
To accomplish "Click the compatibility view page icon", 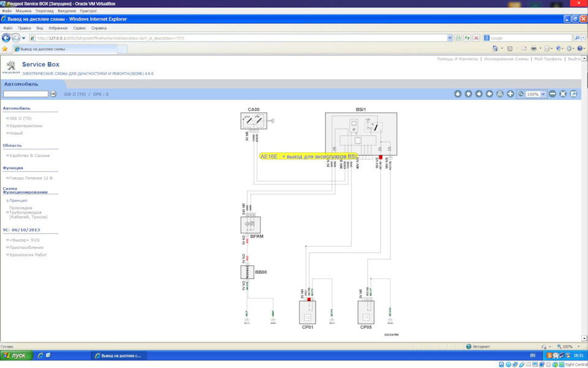I will (x=458, y=38).
